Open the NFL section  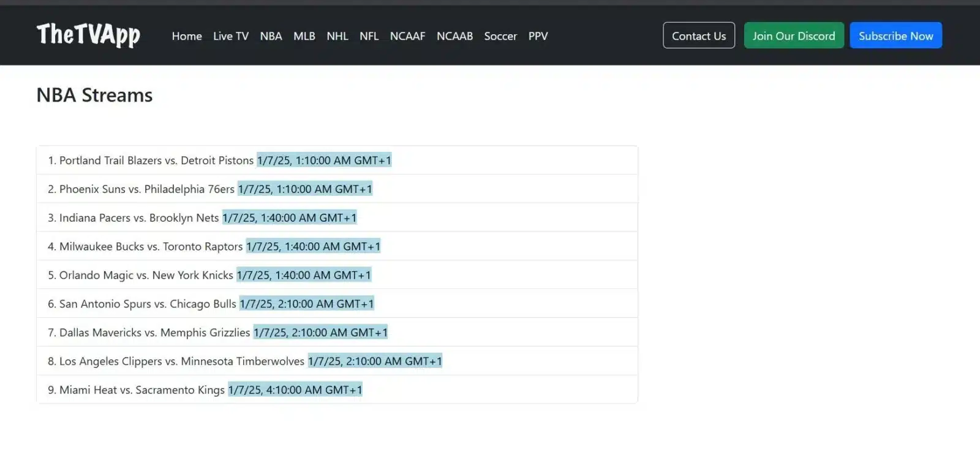(369, 36)
